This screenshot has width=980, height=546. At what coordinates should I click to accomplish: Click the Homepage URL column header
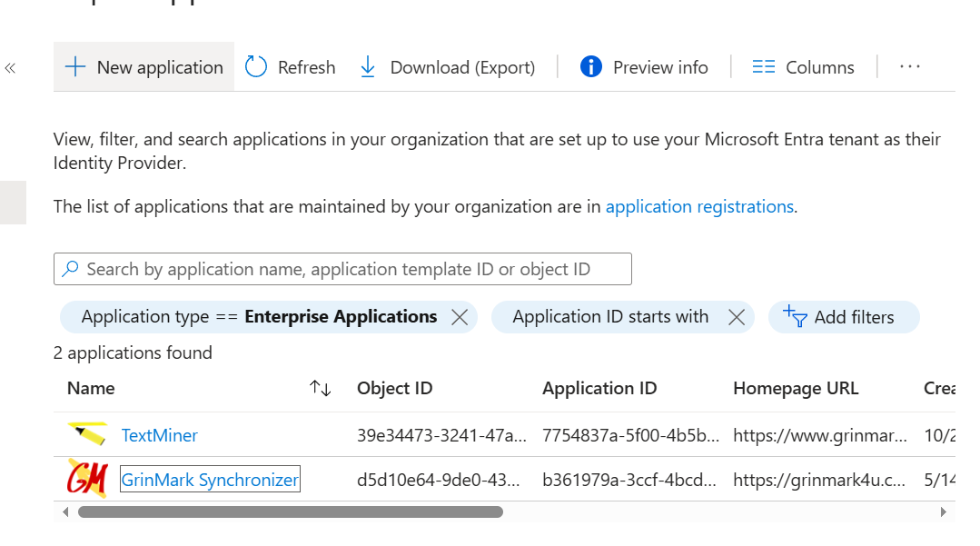pyautogui.click(x=796, y=389)
